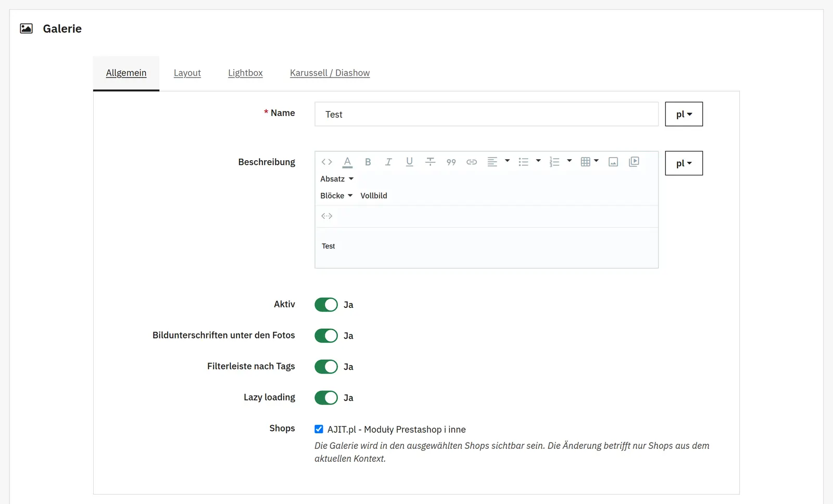
Task: Click the element path icon below toolbar
Action: pyautogui.click(x=326, y=216)
